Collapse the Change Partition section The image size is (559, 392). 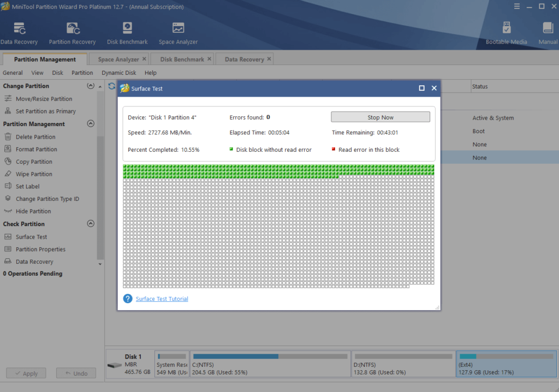(x=91, y=86)
